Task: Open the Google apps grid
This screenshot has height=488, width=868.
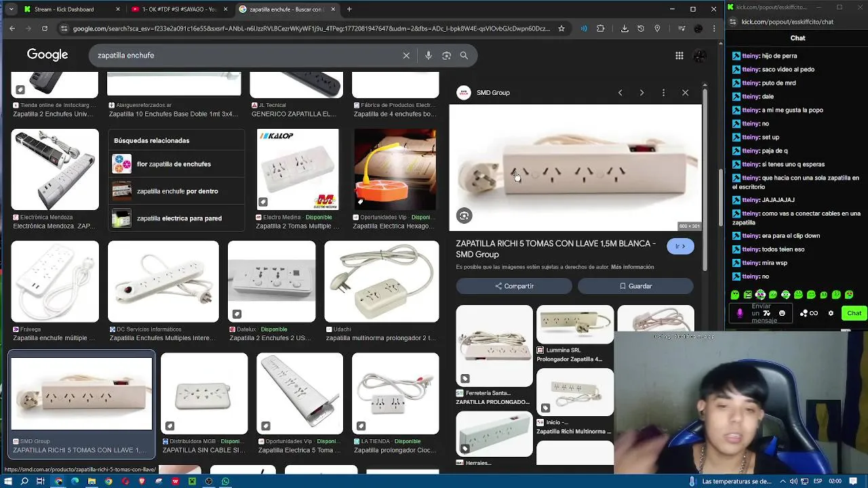Action: 679,56
